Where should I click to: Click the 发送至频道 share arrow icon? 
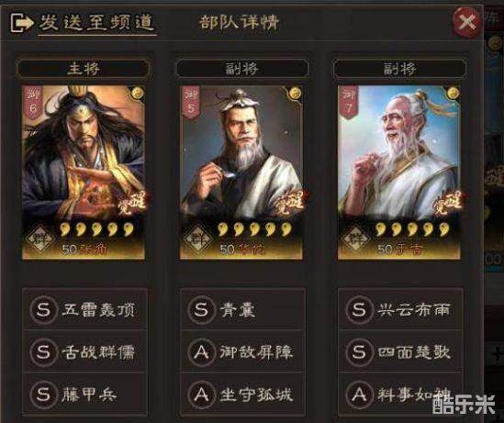tap(22, 23)
